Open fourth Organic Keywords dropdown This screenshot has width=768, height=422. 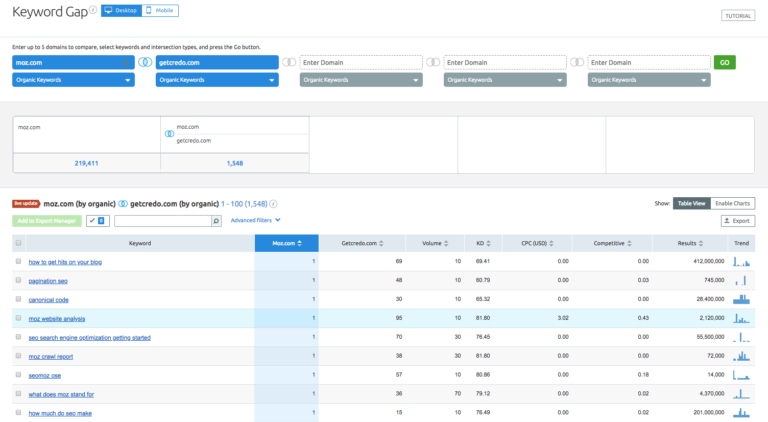[505, 80]
